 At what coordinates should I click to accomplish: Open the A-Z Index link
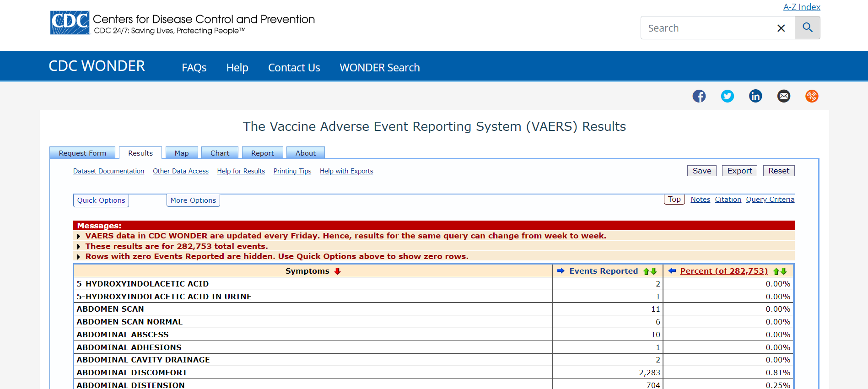coord(802,7)
